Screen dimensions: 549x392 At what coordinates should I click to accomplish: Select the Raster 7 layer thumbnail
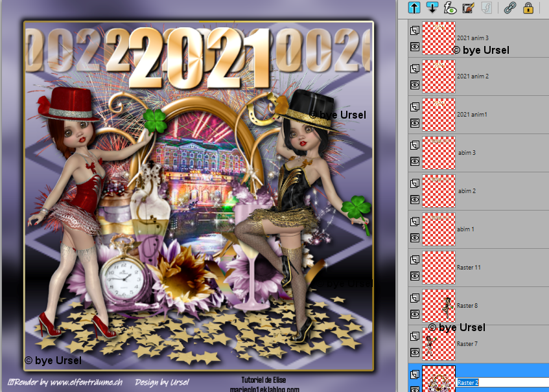(439, 344)
